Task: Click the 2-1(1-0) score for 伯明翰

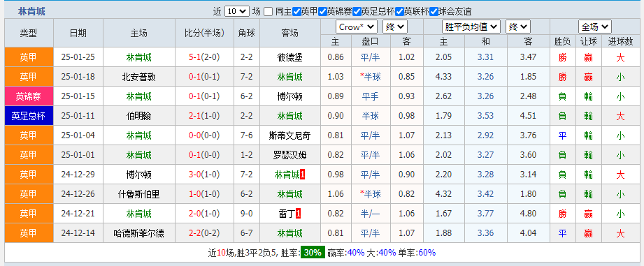Action: click(204, 117)
